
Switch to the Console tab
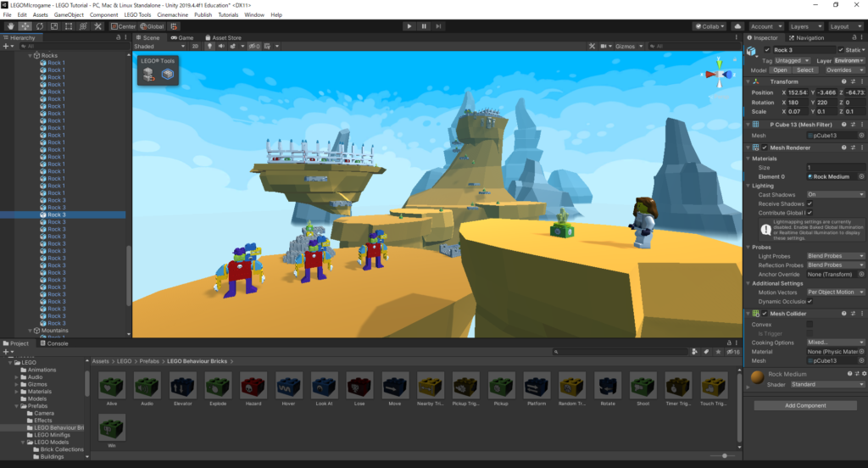pyautogui.click(x=54, y=343)
